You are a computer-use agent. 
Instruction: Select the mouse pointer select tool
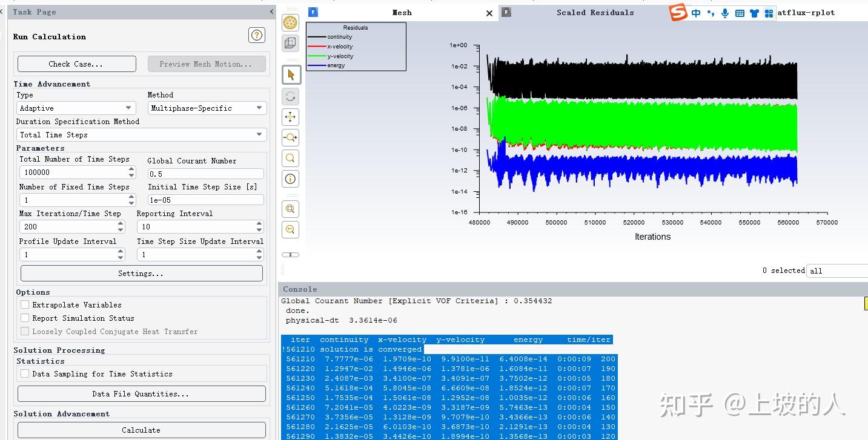point(290,75)
